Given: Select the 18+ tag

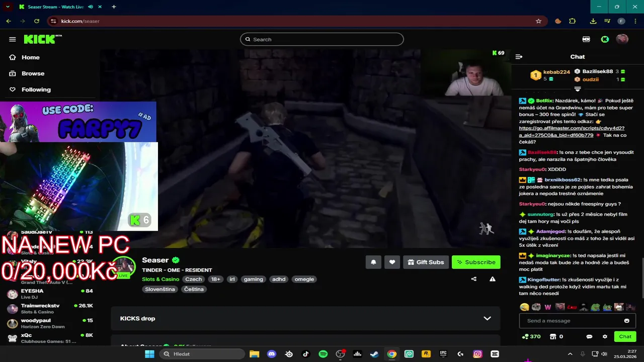Looking at the screenshot, I should point(215,279).
